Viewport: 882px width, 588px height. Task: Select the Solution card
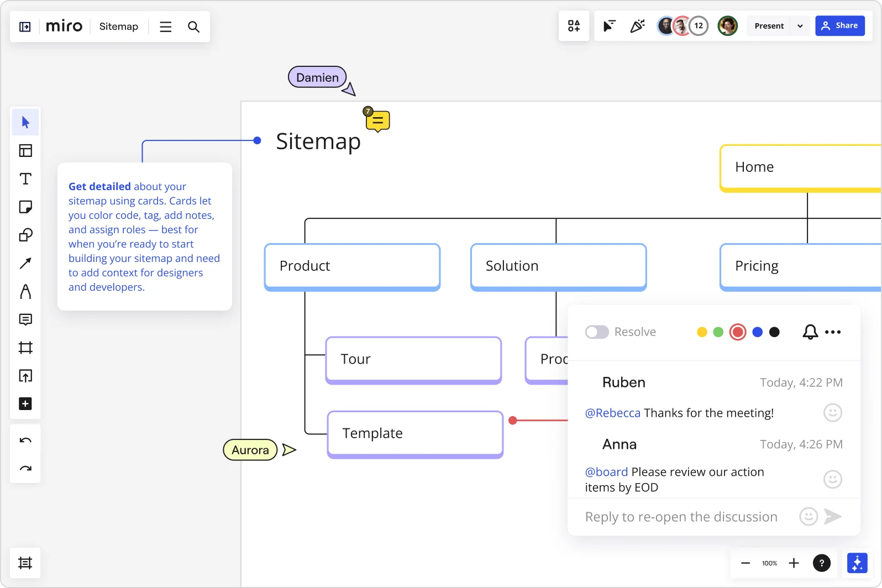559,267
